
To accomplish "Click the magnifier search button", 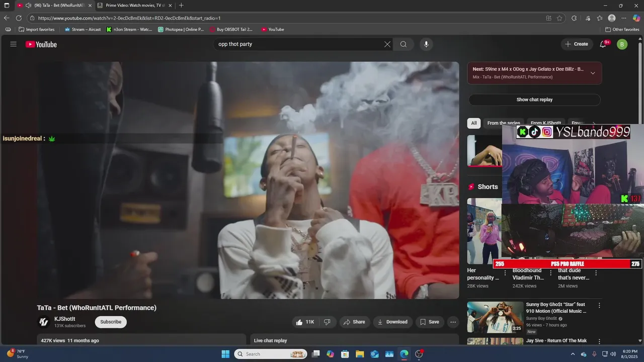I will 404,44.
